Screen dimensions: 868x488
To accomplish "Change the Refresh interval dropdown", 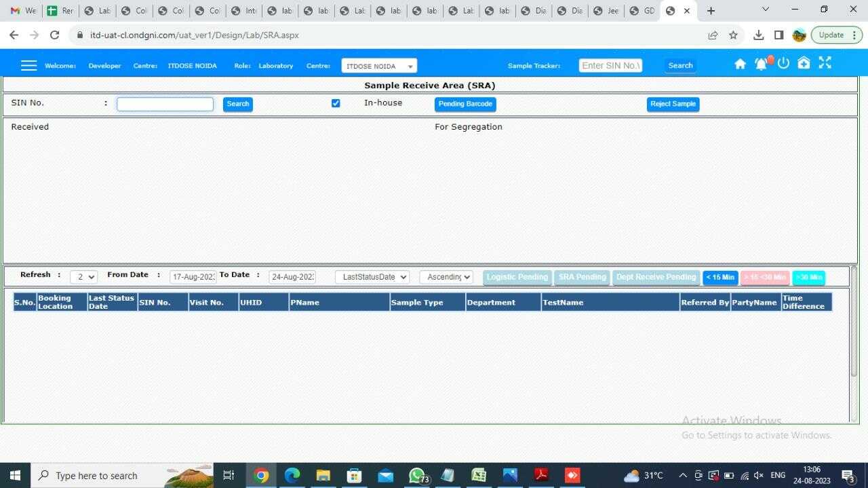I will click(x=83, y=276).
